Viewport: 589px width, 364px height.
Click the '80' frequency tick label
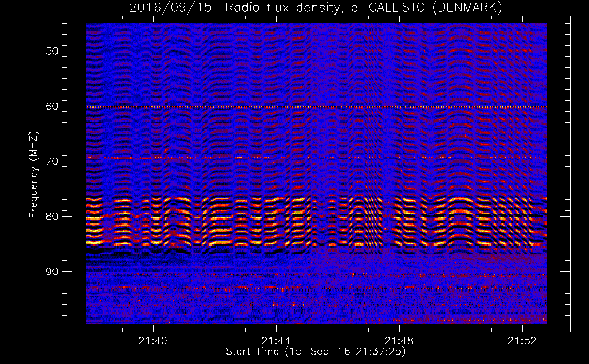click(x=52, y=216)
